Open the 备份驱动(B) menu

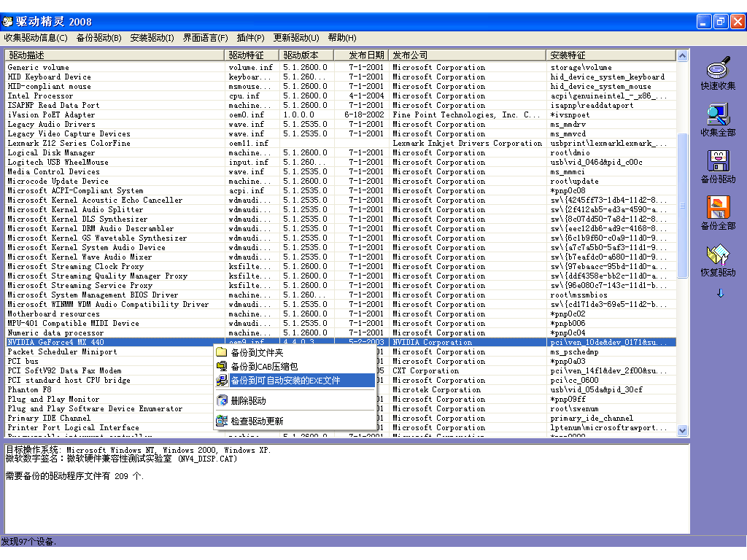(x=98, y=38)
